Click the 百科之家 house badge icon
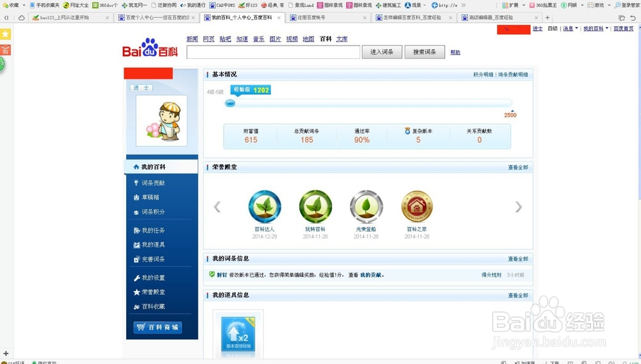 pos(417,207)
